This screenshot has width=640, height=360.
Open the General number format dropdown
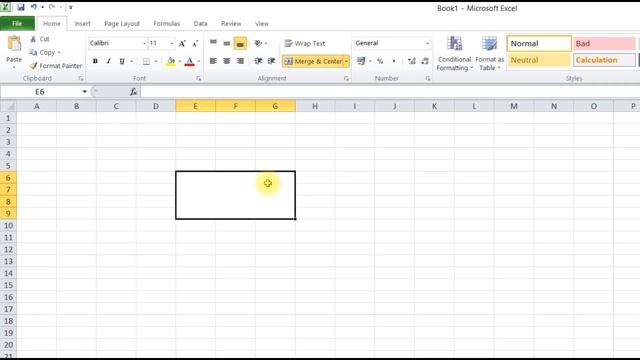[x=427, y=43]
